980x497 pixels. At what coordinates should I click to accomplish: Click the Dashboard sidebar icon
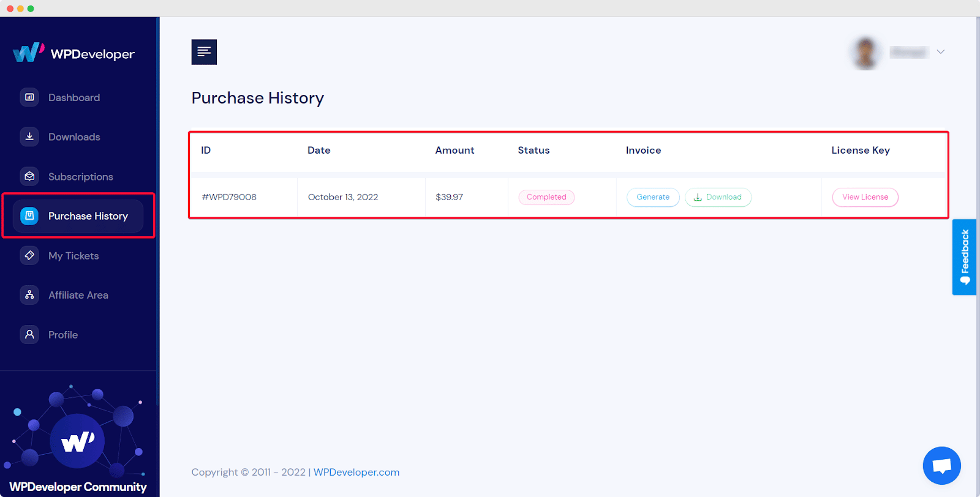point(29,97)
